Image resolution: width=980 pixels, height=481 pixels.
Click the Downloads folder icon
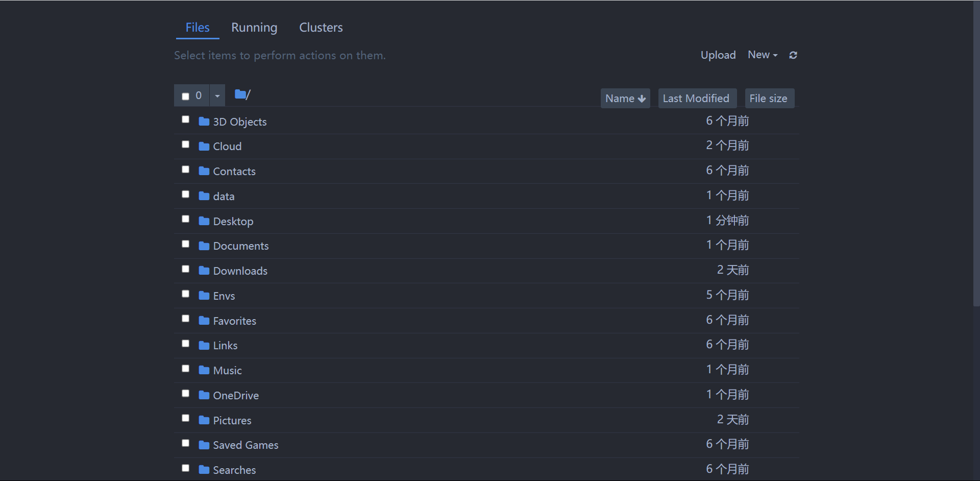[204, 271]
